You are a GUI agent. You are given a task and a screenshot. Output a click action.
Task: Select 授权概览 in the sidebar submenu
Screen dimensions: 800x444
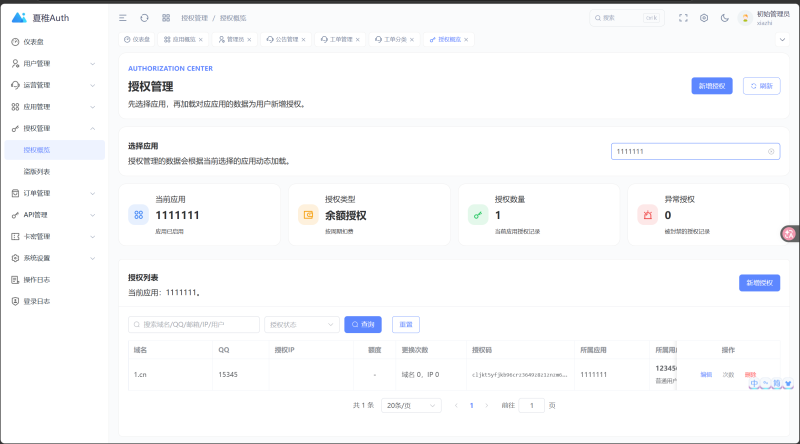[54, 150]
